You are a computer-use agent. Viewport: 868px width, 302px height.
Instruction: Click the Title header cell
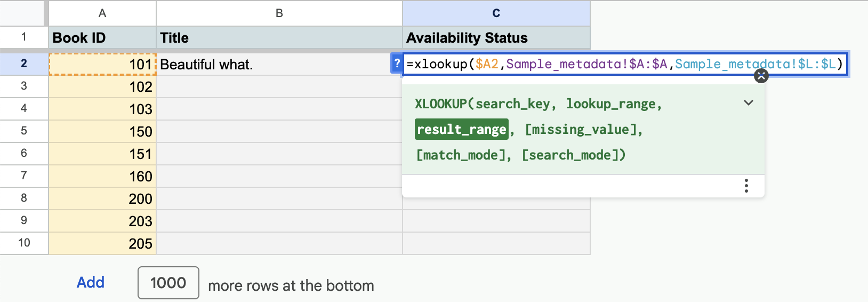click(x=279, y=38)
